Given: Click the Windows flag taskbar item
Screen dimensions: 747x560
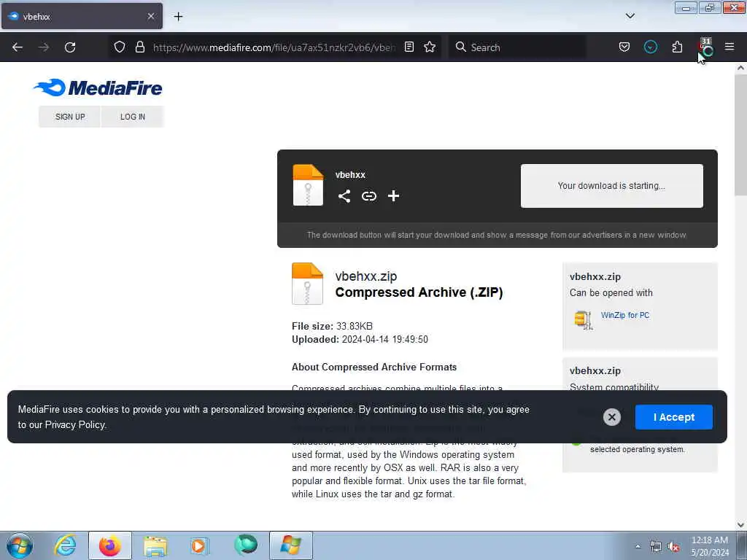Looking at the screenshot, I should [290, 545].
